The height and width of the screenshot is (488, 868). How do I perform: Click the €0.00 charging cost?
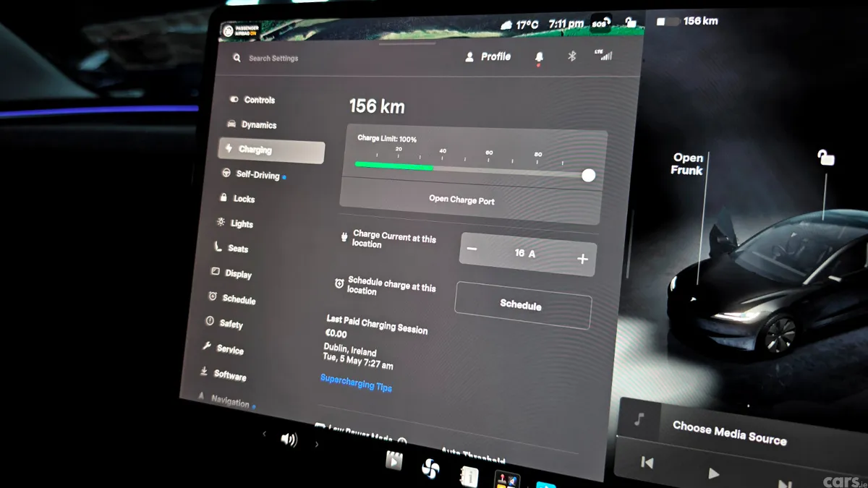click(x=336, y=334)
